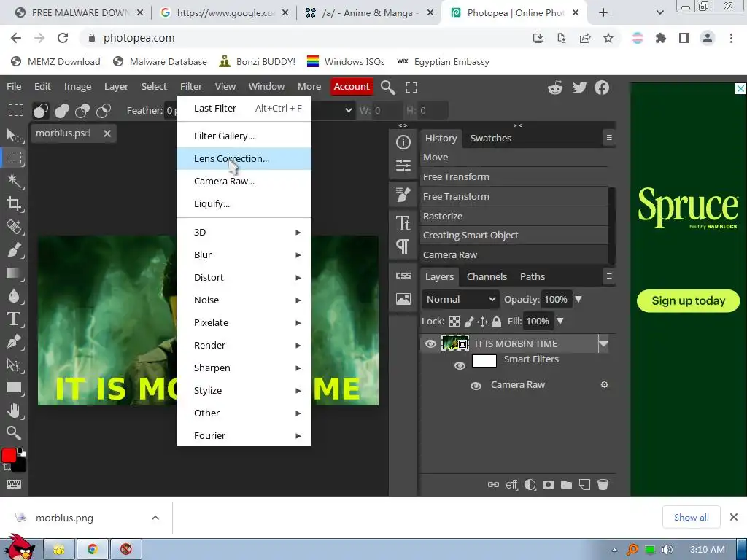Add layer mask icon
The height and width of the screenshot is (560, 747).
[549, 485]
